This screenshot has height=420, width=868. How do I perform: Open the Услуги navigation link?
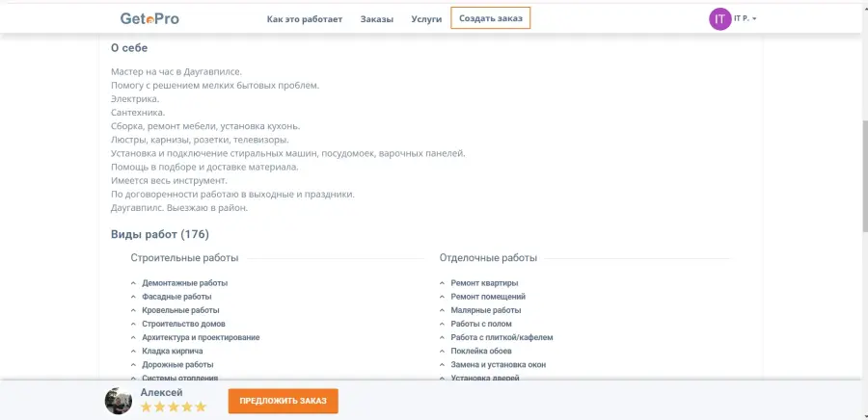[426, 19]
